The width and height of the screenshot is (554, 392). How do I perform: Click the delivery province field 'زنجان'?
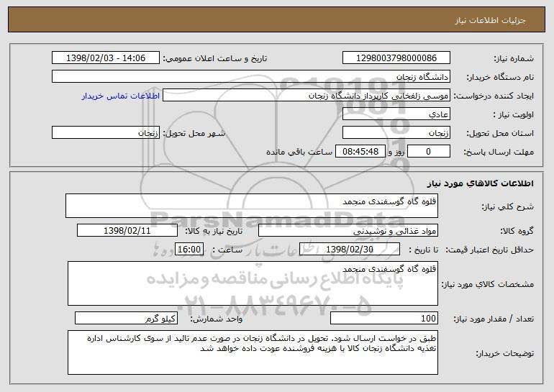tap(396, 133)
